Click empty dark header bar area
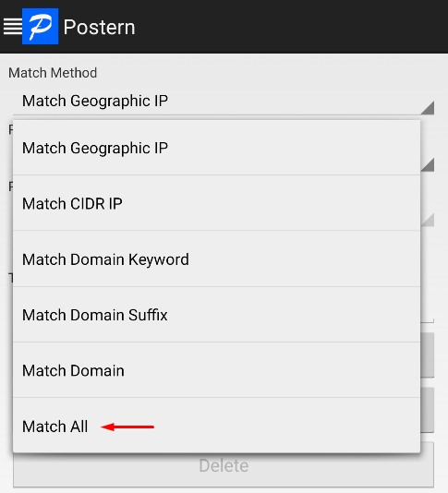448x493 pixels. click(289, 27)
